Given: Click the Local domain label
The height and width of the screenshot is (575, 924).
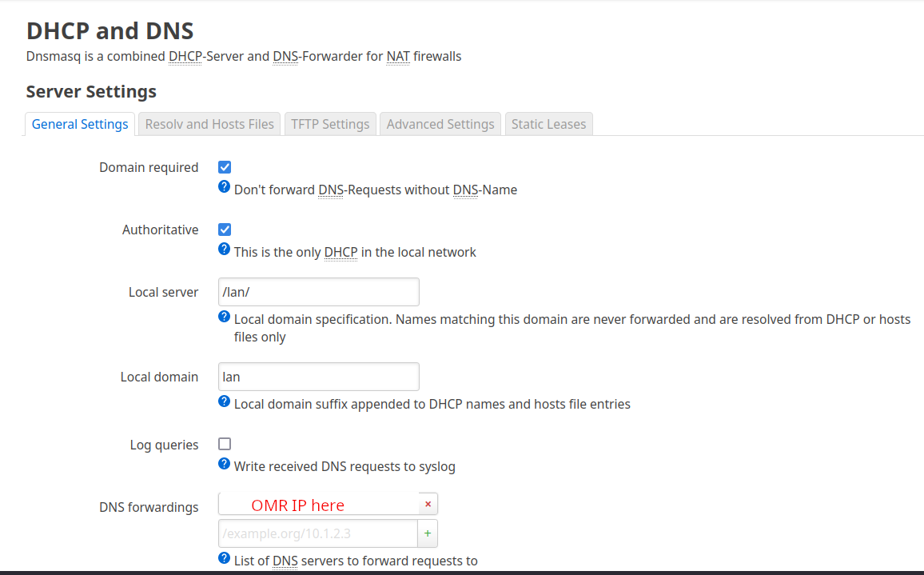Looking at the screenshot, I should click(x=159, y=377).
